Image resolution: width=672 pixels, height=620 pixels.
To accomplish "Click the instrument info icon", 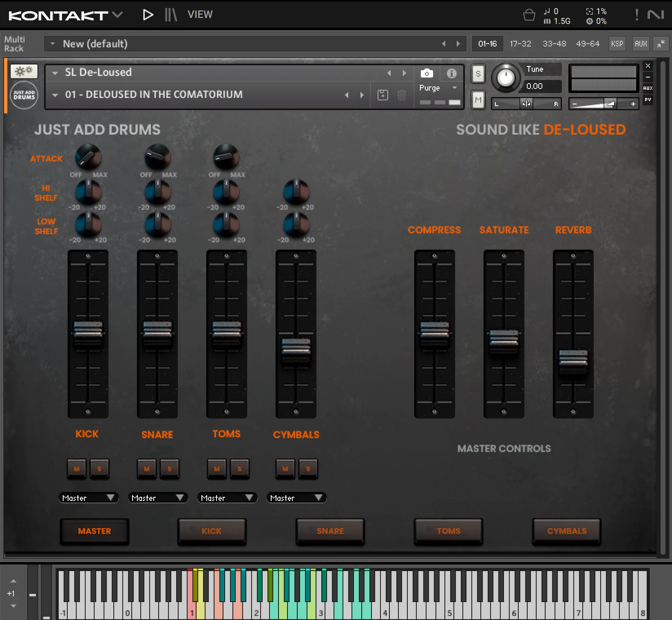I will (x=451, y=73).
